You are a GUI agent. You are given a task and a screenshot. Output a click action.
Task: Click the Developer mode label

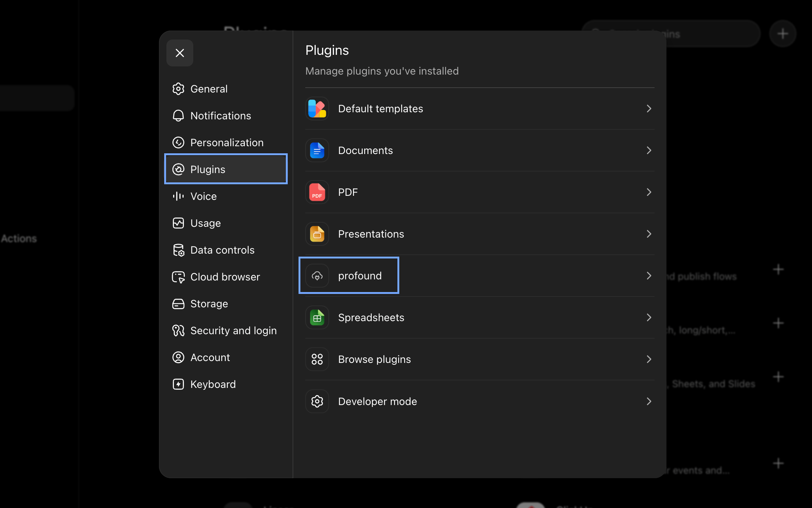[x=377, y=401]
